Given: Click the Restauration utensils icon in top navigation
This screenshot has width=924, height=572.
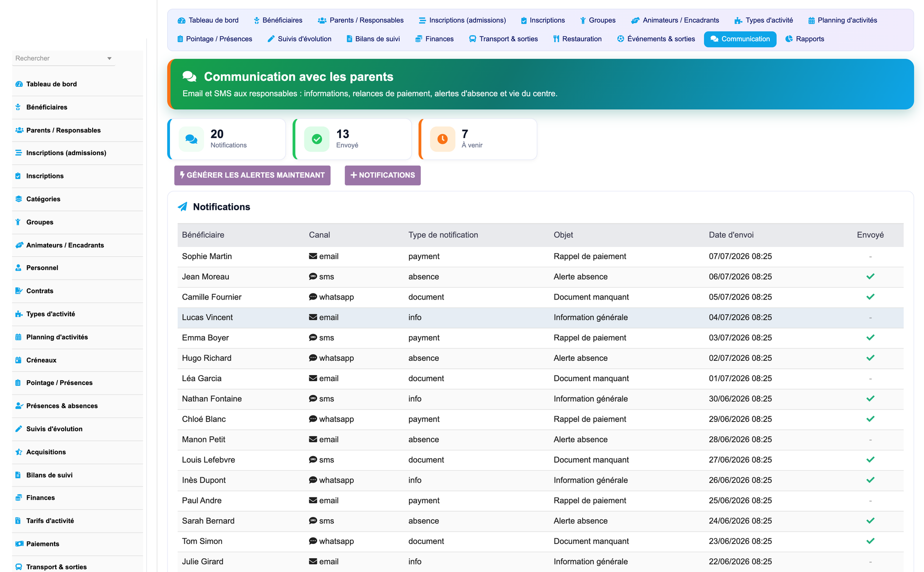Looking at the screenshot, I should point(556,39).
